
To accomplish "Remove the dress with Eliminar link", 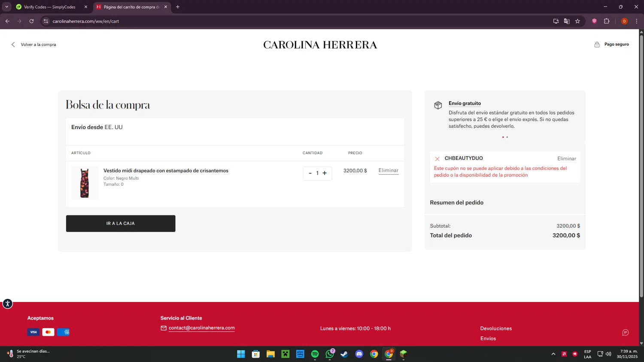I will pos(389,170).
